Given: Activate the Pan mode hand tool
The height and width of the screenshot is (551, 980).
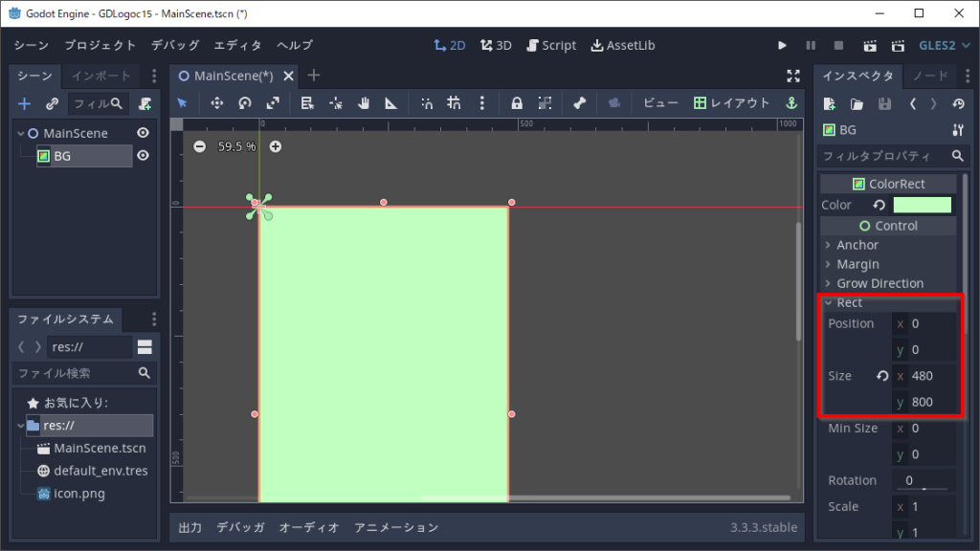Looking at the screenshot, I should [364, 103].
